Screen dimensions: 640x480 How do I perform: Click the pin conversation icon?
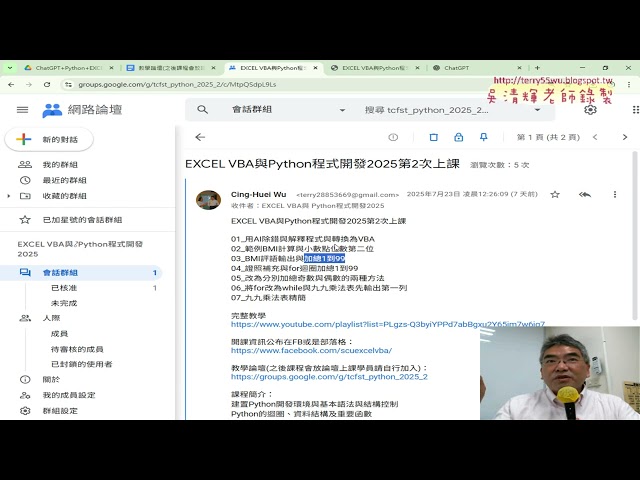(x=484, y=137)
